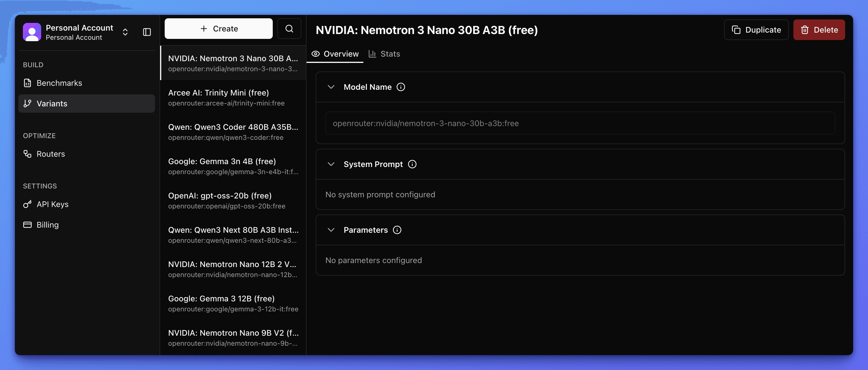Open the Billing page
This screenshot has height=370, width=868.
click(x=47, y=225)
